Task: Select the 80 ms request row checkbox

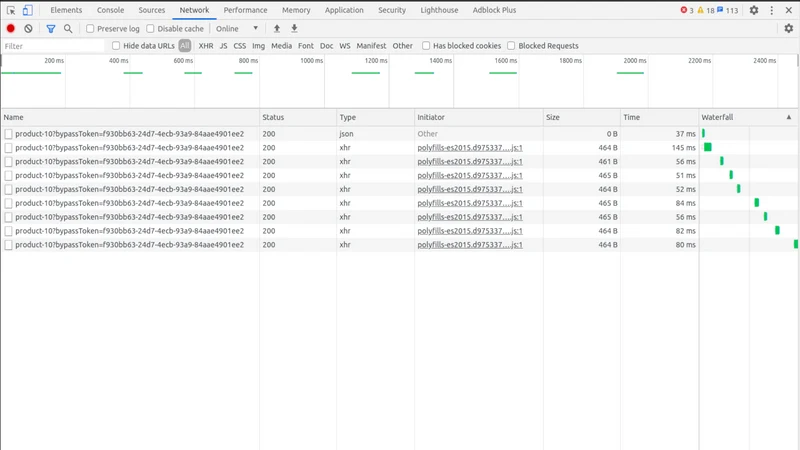Action: (x=9, y=245)
